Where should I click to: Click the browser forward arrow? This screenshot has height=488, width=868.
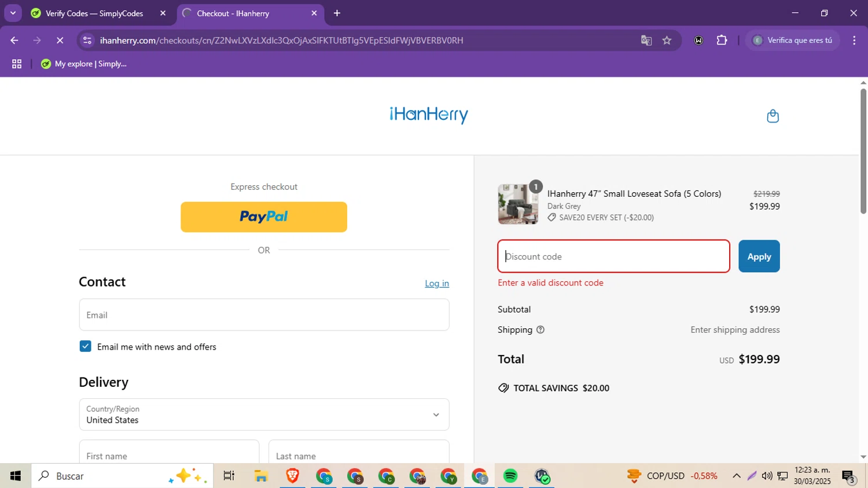[x=37, y=41]
